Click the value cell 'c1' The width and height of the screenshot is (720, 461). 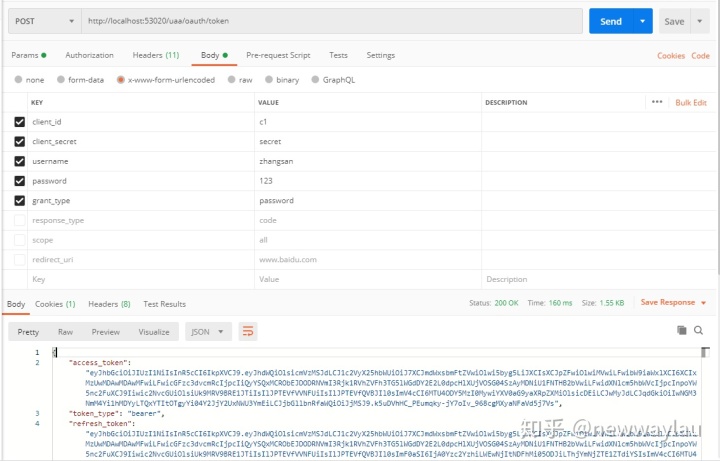pos(367,122)
